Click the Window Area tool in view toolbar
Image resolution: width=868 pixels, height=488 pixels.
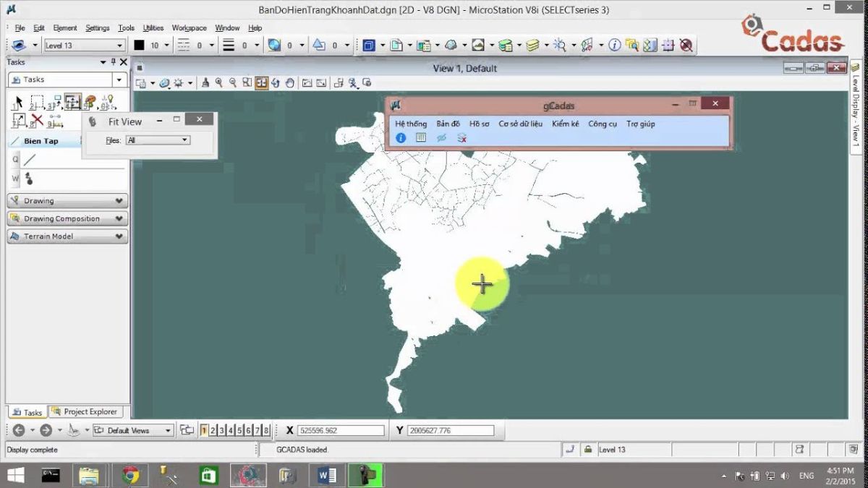click(x=247, y=82)
